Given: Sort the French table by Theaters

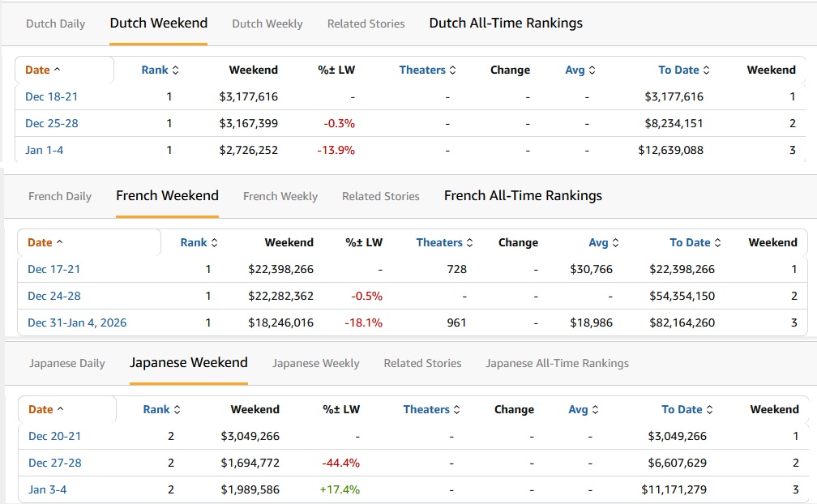Looking at the screenshot, I should point(444,242).
